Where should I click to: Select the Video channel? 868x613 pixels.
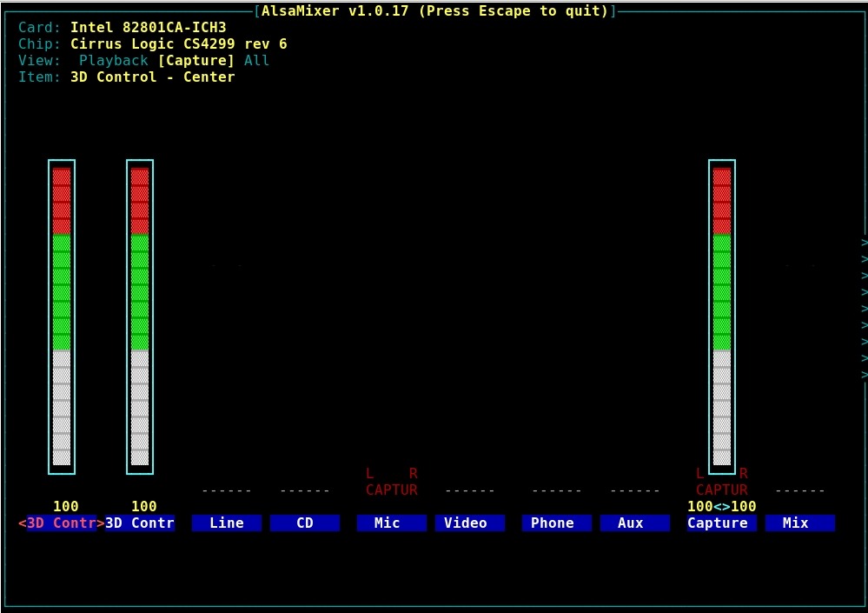coord(469,523)
